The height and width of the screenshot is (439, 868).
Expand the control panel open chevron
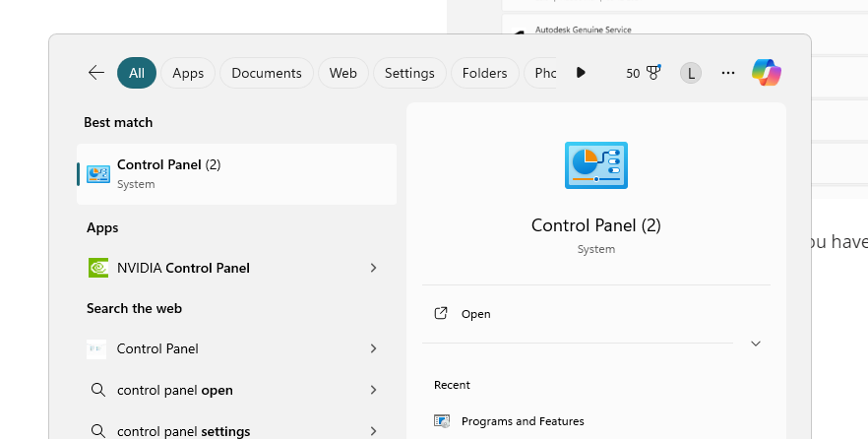tap(374, 391)
